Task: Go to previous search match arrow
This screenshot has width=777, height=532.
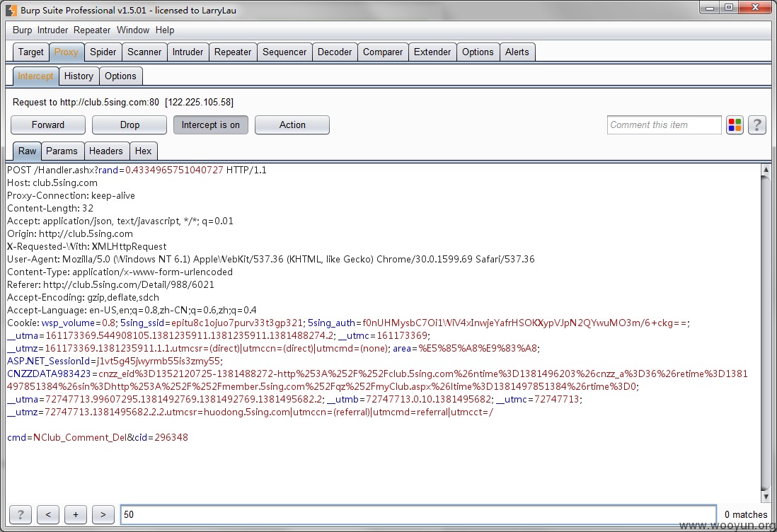Action: [48, 514]
